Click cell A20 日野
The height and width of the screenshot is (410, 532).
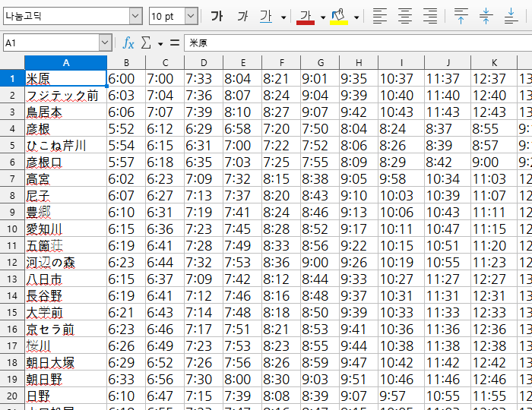point(66,396)
